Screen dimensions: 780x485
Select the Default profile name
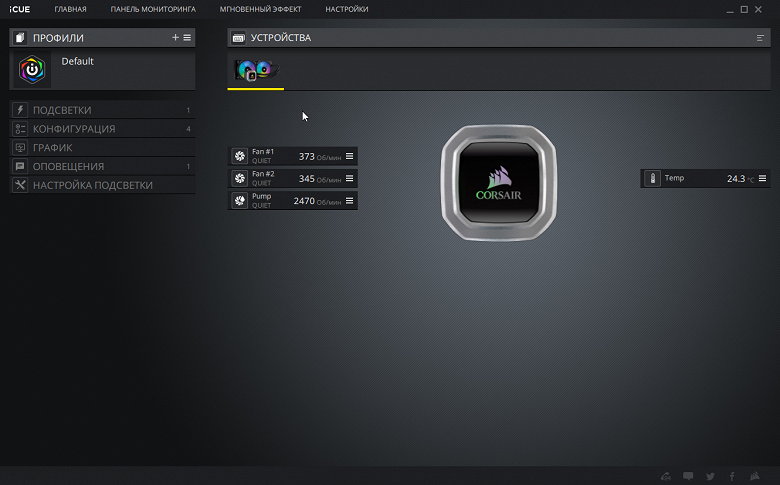77,61
